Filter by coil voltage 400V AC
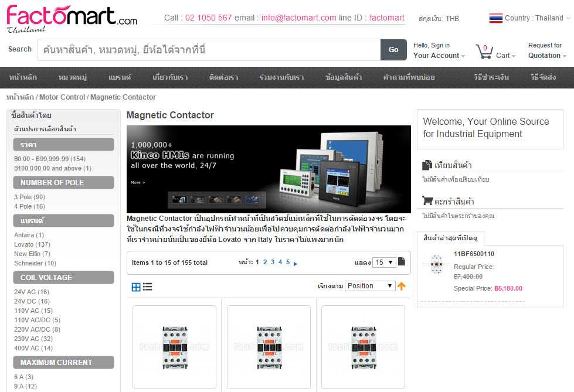Screen dimensions: 574x392 pos(33,348)
